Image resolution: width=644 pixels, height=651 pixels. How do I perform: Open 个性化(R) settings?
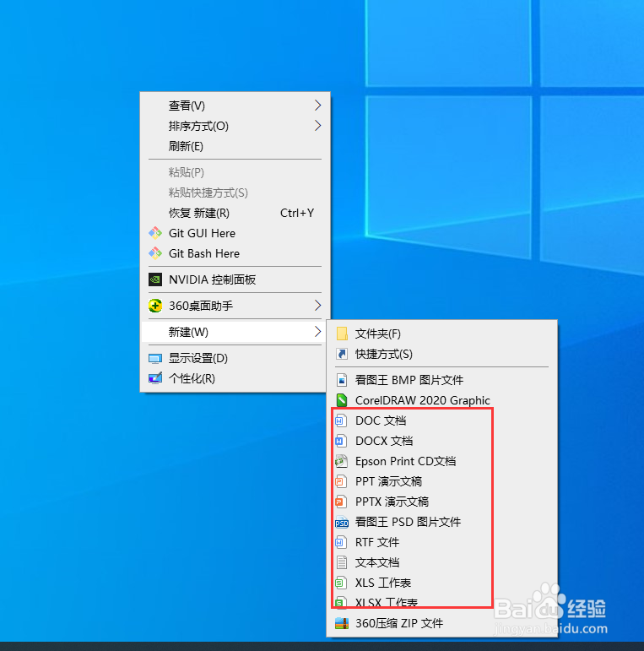tap(235, 378)
